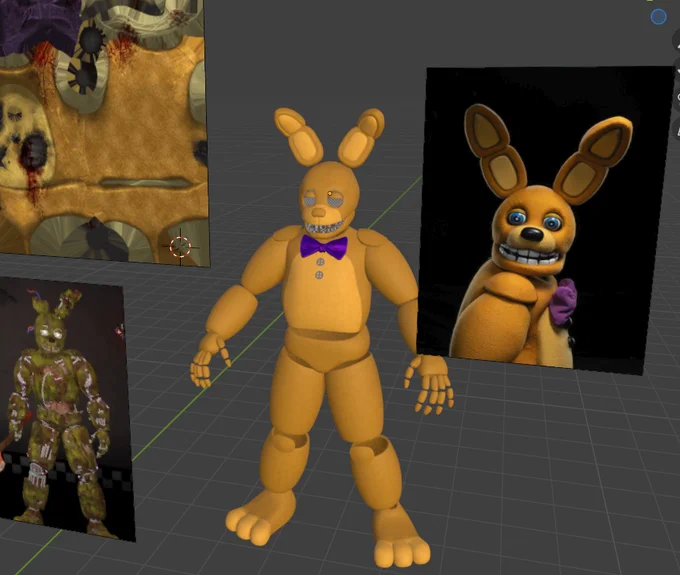The image size is (680, 575).
Task: Select the purple bow tie on model
Action: (324, 247)
